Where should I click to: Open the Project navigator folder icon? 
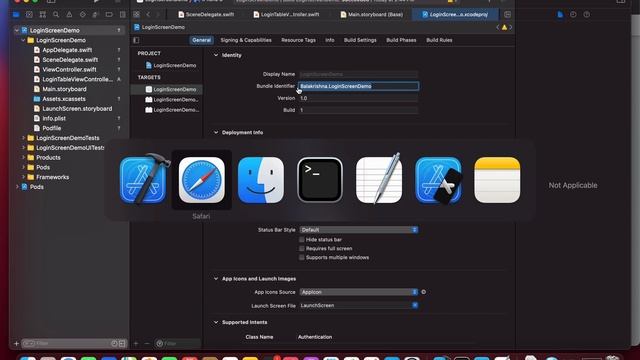[x=16, y=15]
